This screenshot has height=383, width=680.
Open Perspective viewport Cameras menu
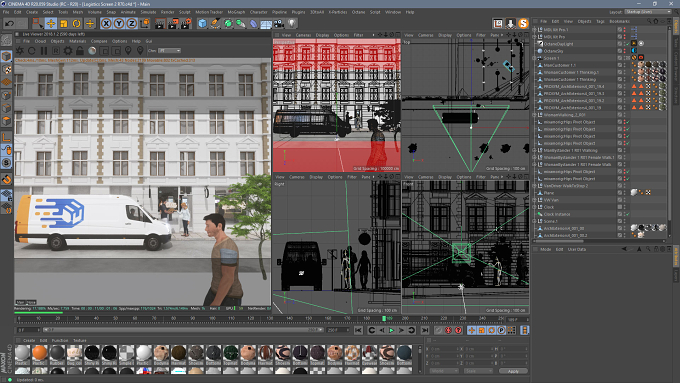303,35
